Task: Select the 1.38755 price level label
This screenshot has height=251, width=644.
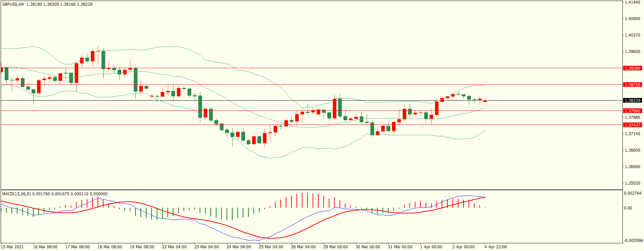Action: (x=632, y=85)
